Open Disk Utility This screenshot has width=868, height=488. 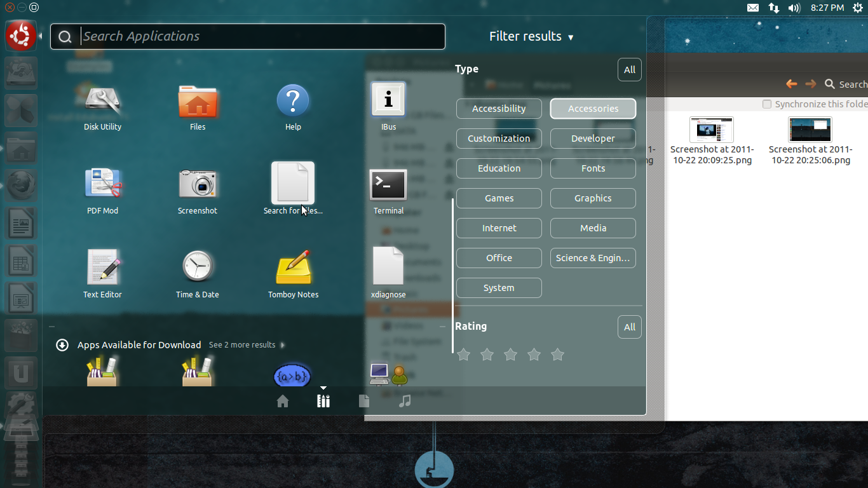(102, 101)
